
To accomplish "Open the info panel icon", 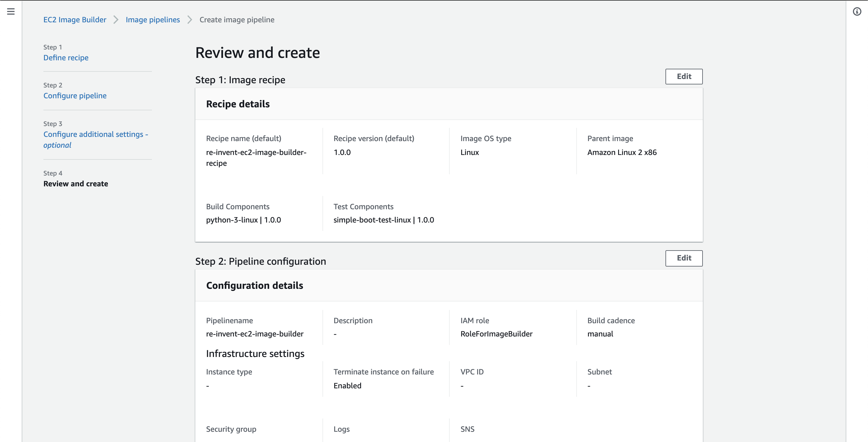I will [857, 11].
